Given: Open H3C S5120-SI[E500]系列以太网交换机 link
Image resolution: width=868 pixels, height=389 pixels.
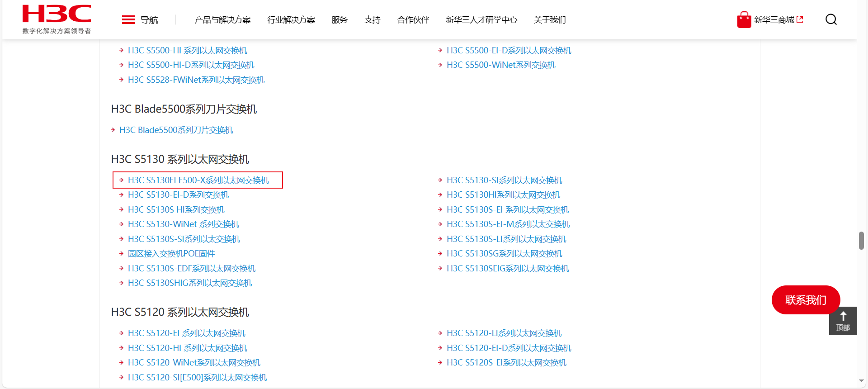Looking at the screenshot, I should [x=198, y=378].
